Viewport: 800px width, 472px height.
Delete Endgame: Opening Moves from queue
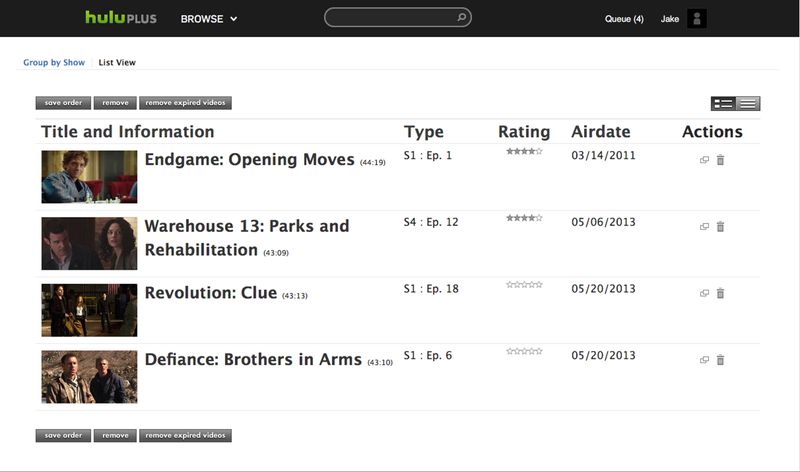pos(720,160)
